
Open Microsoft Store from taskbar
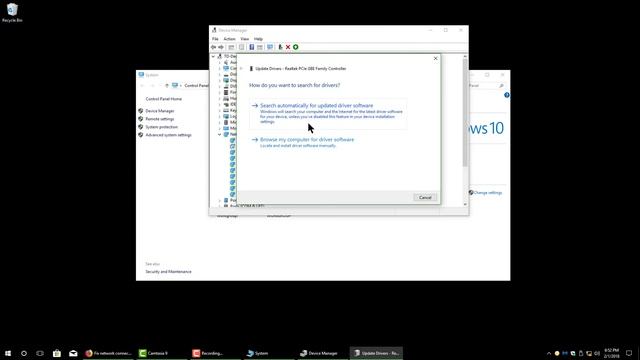[57, 353]
